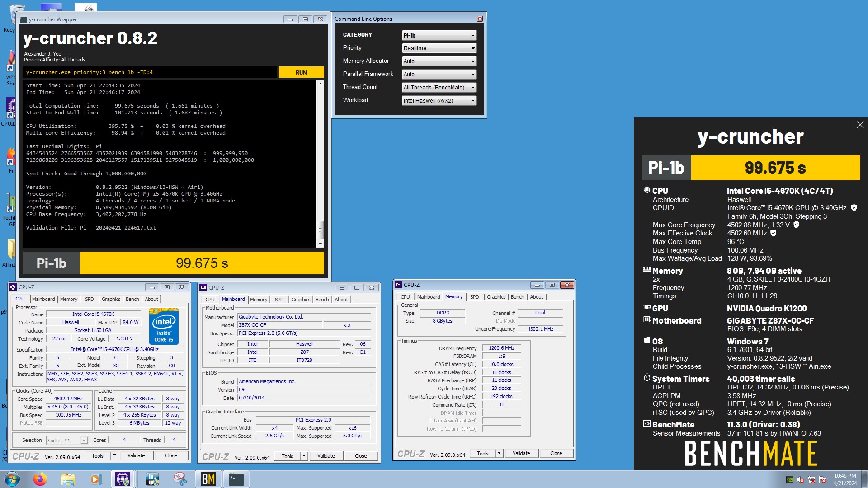Click the Windows OS icon in BenchMate panel
Image resolution: width=868 pixels, height=488 pixels.
point(647,340)
